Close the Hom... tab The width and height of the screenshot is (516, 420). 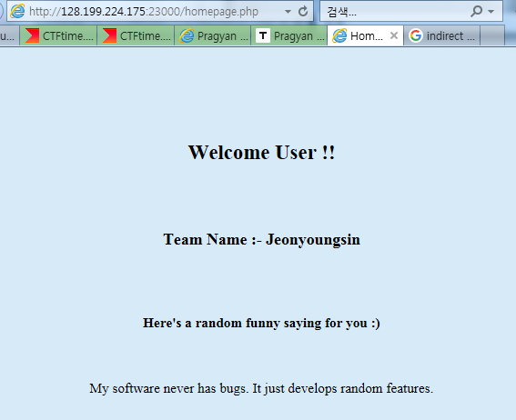[394, 35]
